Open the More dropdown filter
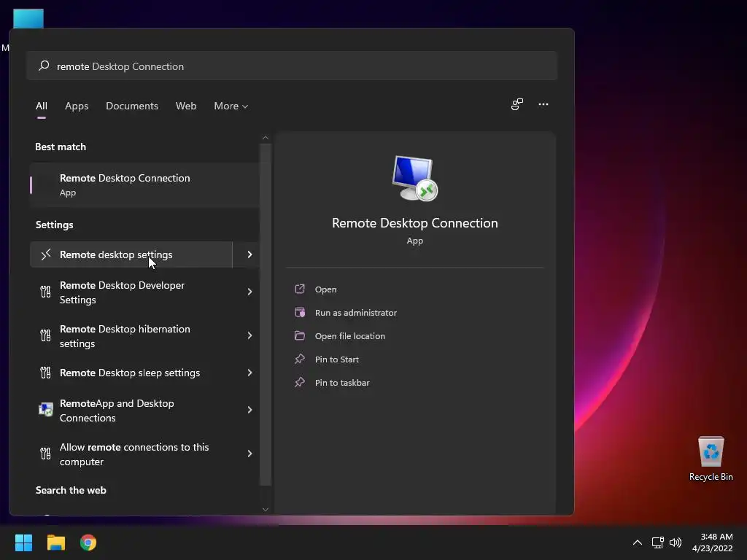This screenshot has height=560, width=747. [x=231, y=106]
